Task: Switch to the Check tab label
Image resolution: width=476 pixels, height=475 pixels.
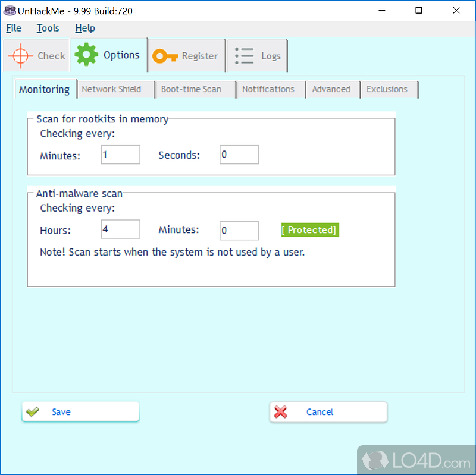Action: coord(51,56)
